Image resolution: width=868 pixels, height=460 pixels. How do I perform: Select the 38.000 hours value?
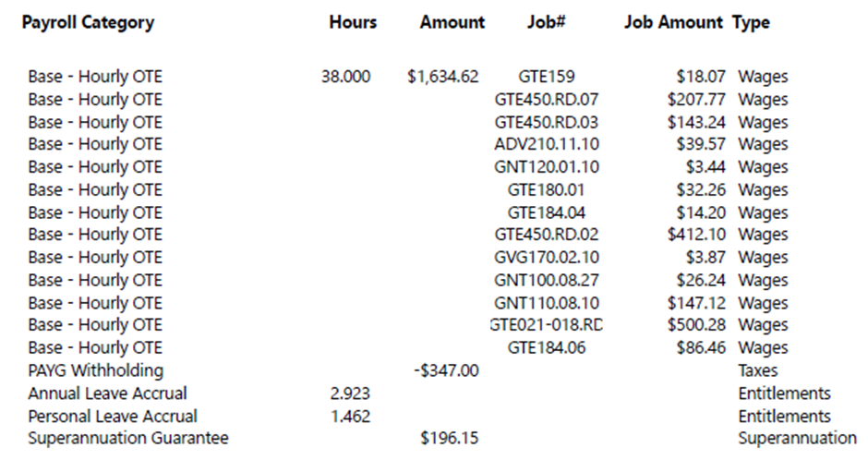pos(345,77)
